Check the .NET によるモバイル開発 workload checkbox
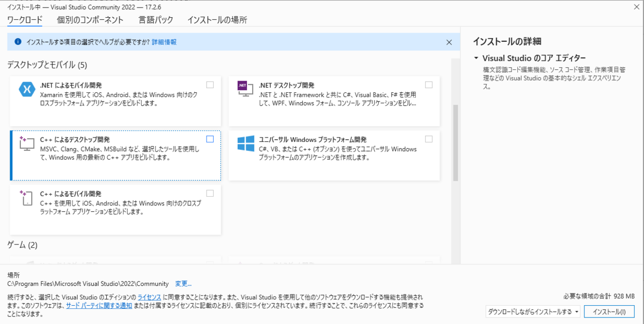The image size is (644, 324). [210, 85]
